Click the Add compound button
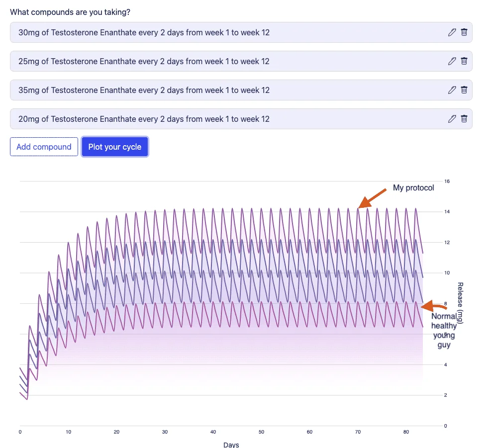Image resolution: width=492 pixels, height=448 pixels. [44, 147]
